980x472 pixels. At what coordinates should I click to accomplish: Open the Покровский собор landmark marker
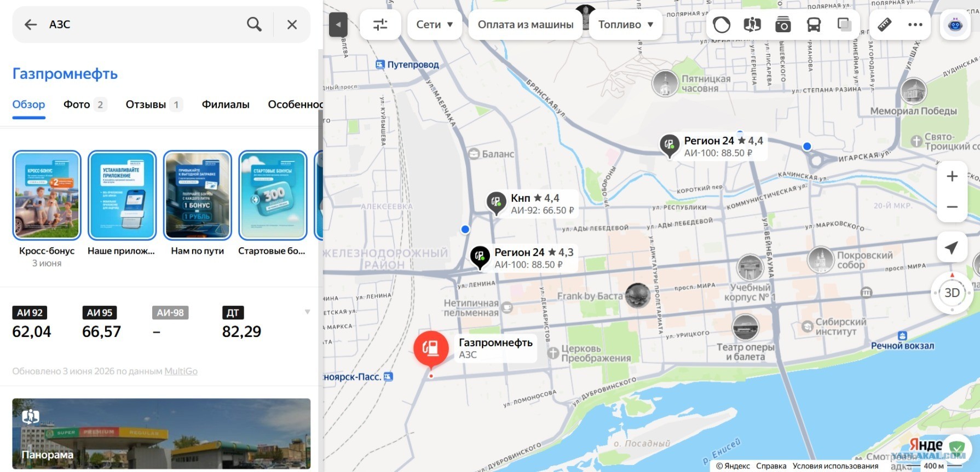click(x=821, y=260)
